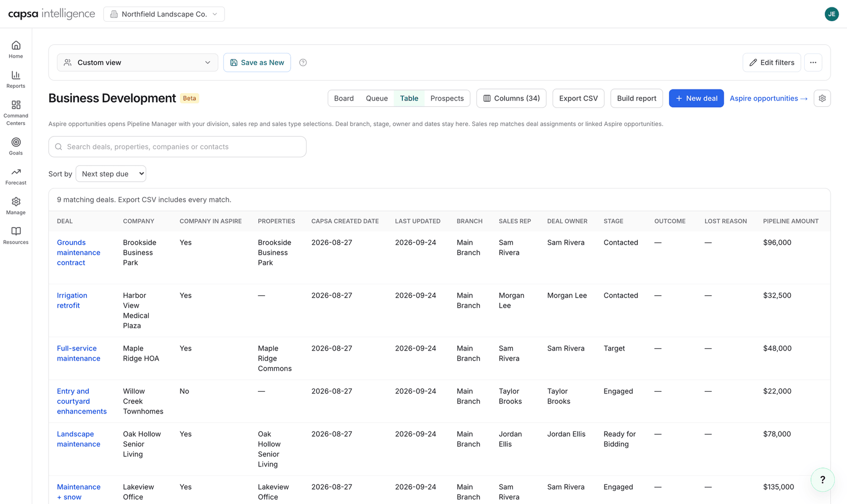Open the Irrigation retrofit deal
Viewport: 847px width, 504px height.
coord(72,300)
